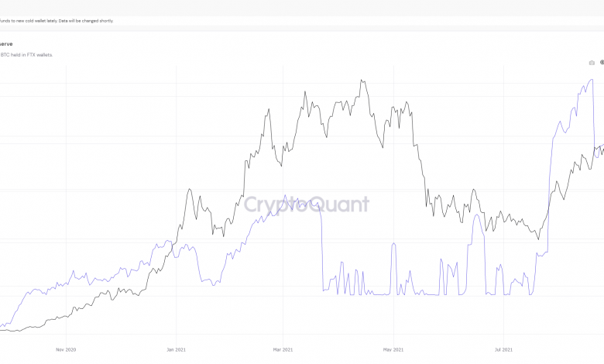Click the purple line's sharp March drop
604x364 pixels.
[x=321, y=248]
